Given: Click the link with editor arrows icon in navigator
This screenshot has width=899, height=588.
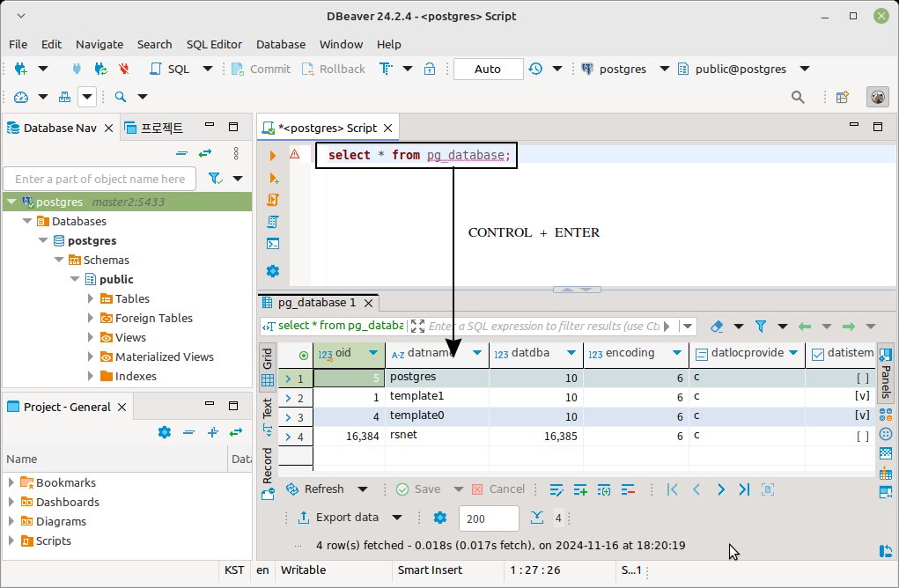Looking at the screenshot, I should pos(205,153).
